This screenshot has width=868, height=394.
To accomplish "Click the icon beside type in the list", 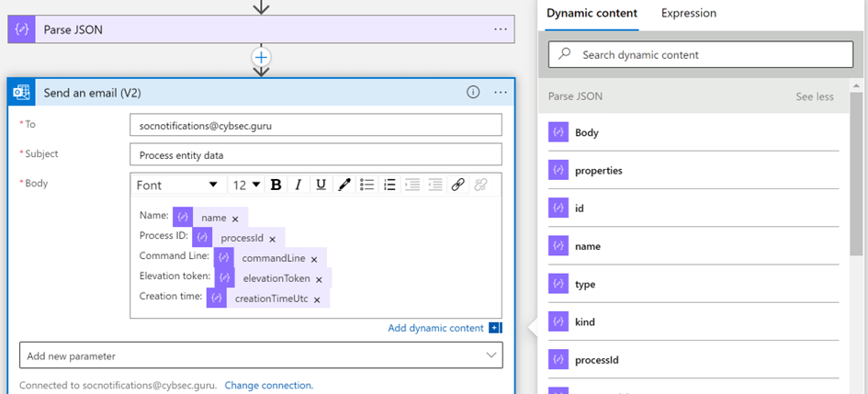I will [558, 285].
